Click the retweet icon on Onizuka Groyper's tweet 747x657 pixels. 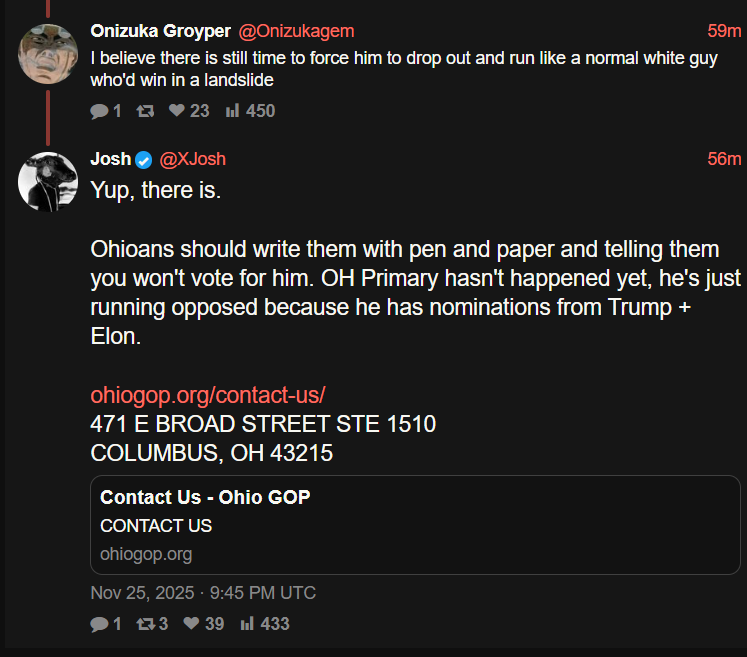(x=145, y=111)
